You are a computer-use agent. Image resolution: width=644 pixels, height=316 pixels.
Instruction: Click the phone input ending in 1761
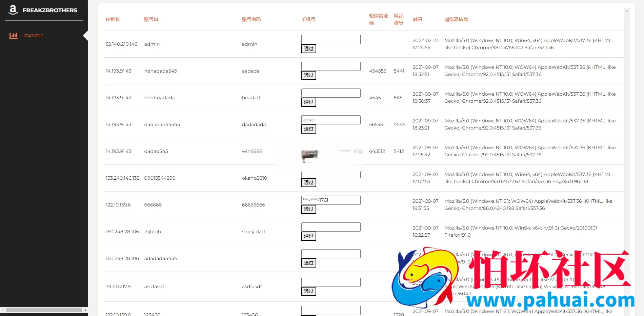point(330,200)
